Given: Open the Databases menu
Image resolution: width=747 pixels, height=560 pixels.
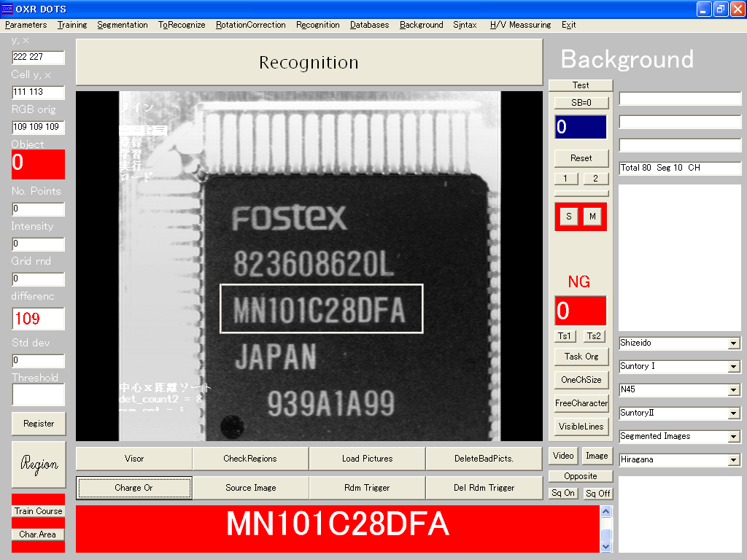Looking at the screenshot, I should click(x=369, y=25).
